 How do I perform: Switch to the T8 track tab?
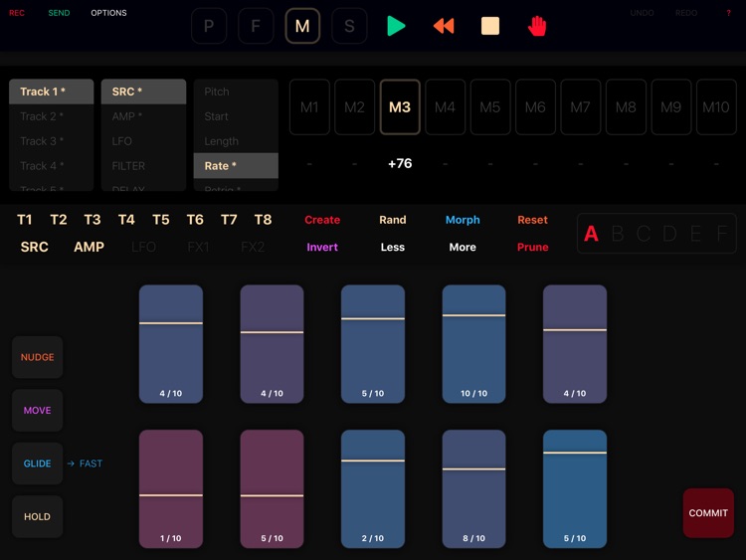point(263,220)
